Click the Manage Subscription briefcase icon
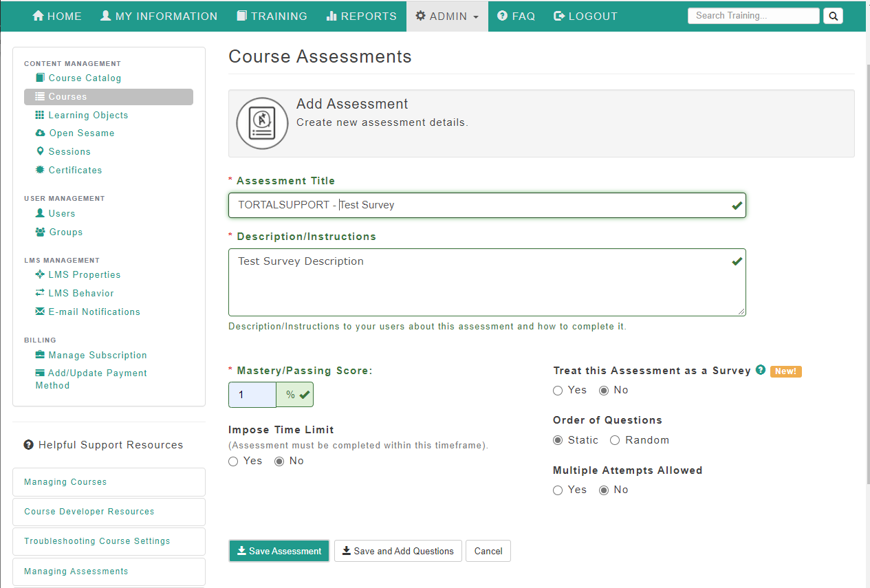Viewport: 870px width, 588px height. (x=40, y=355)
